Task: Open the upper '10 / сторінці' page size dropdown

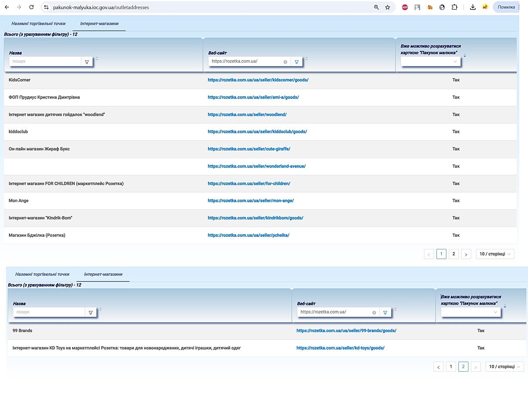Action: (x=495, y=254)
